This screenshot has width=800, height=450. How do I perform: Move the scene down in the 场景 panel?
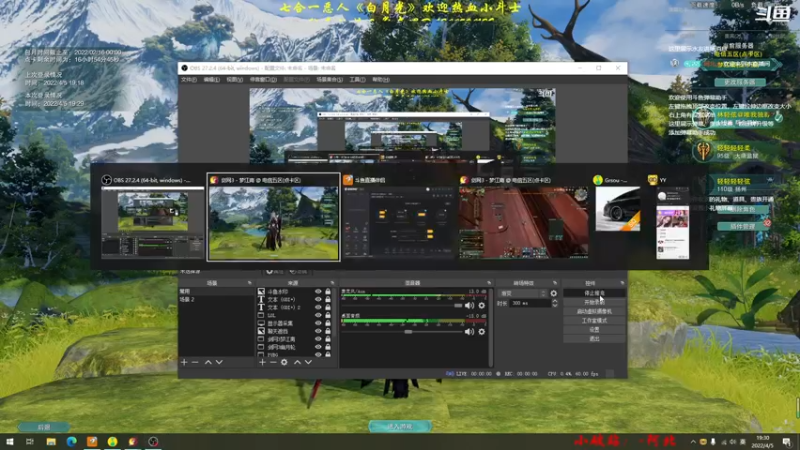[219, 362]
